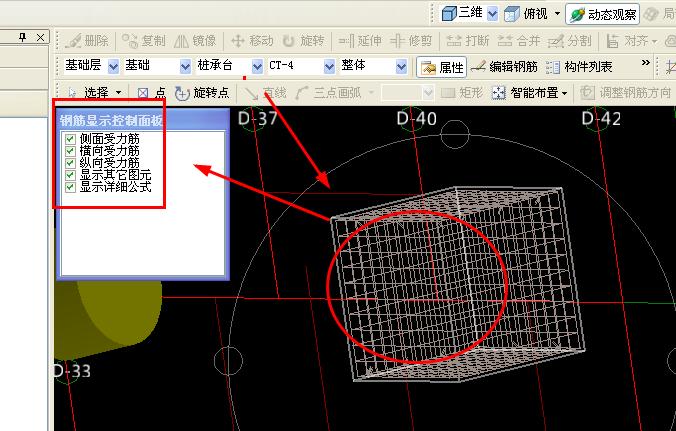Click axis label D-37
Screen dimensions: 676x431
(x=257, y=119)
